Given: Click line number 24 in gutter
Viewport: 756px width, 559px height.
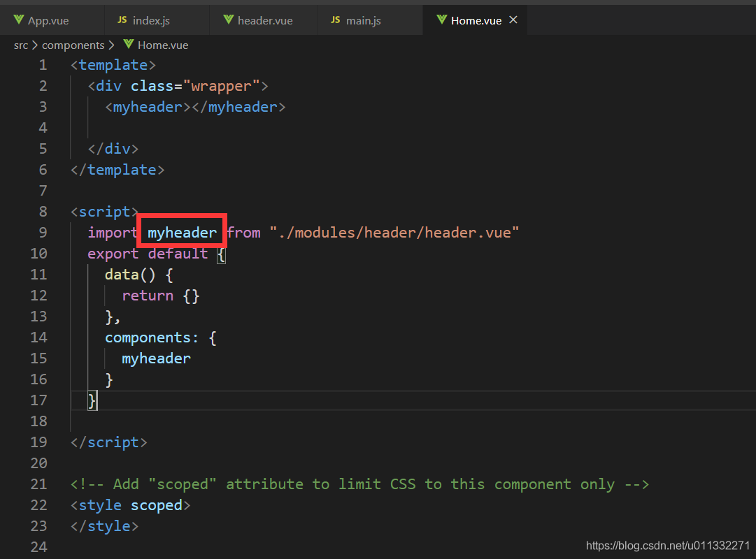Looking at the screenshot, I should (38, 547).
